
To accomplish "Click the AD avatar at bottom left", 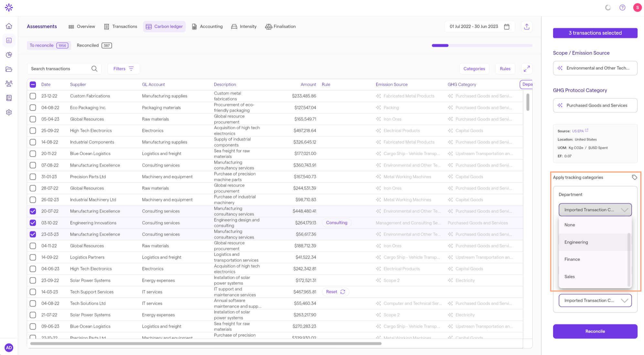I will point(9,348).
